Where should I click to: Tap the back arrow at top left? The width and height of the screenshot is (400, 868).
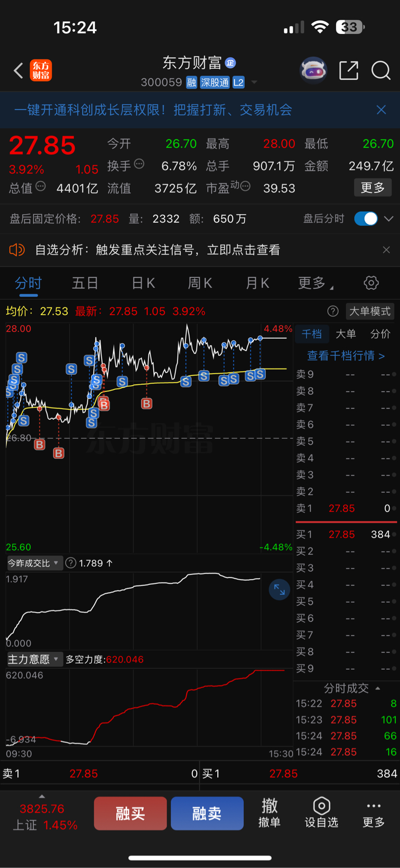tap(19, 70)
